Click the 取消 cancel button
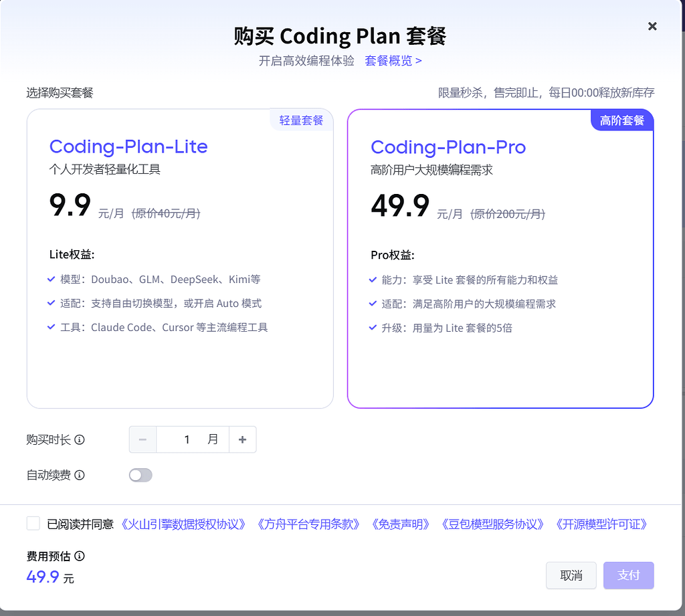The width and height of the screenshot is (685, 616). point(571,575)
